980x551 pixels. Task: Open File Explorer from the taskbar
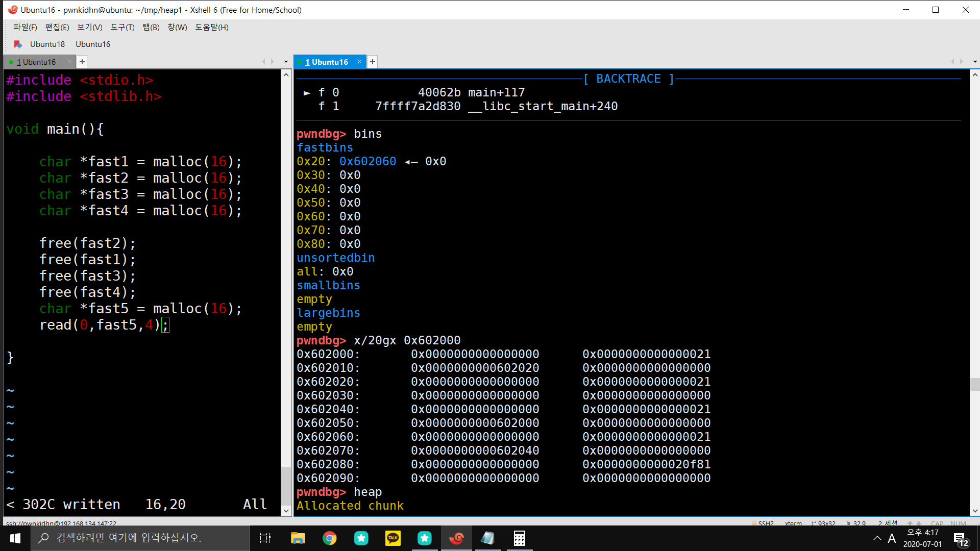298,538
